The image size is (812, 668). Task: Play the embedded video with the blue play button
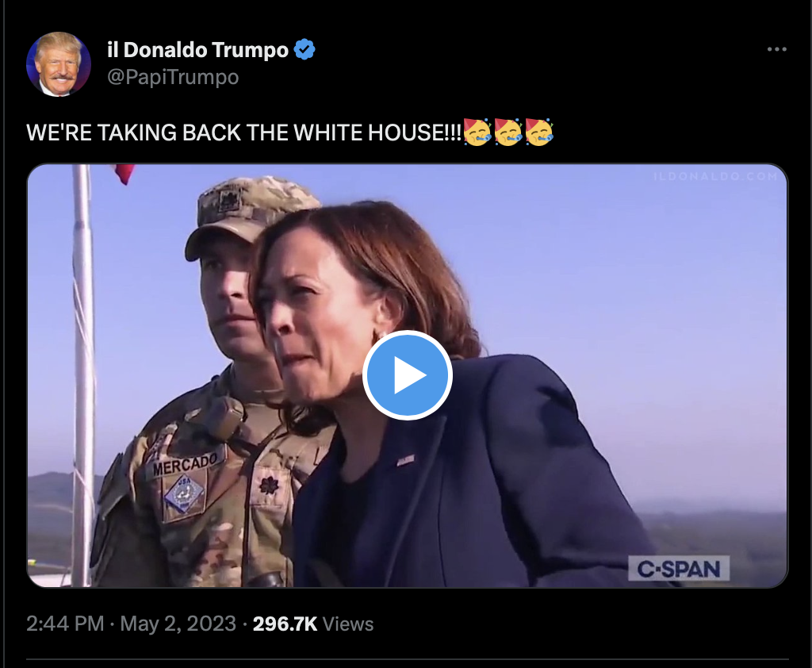(x=408, y=374)
